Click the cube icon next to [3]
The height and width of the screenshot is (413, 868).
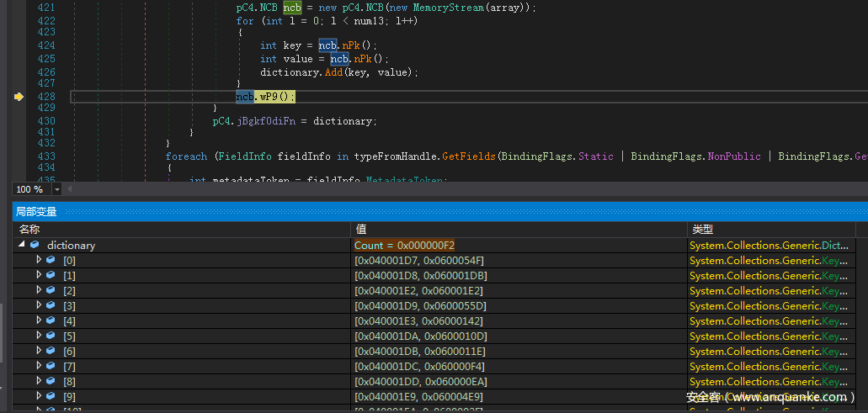coord(51,306)
